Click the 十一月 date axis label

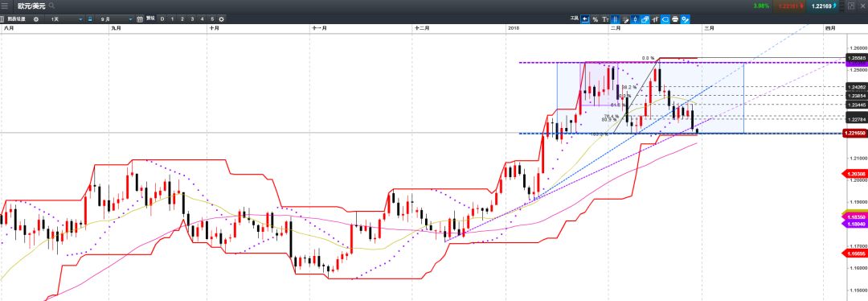coord(318,27)
